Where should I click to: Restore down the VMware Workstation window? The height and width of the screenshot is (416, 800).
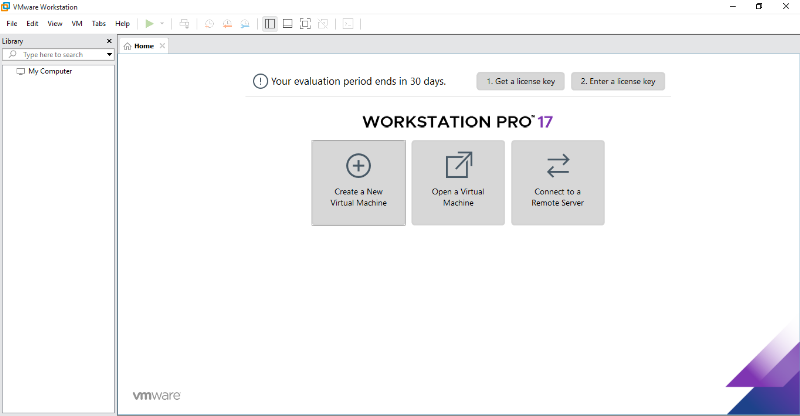pos(759,7)
